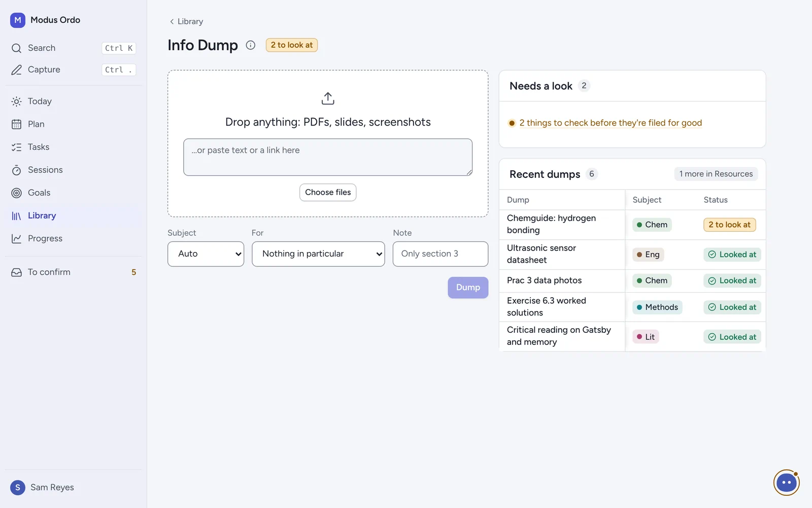The width and height of the screenshot is (812, 508).
Task: Open the Sessions timer page
Action: pos(74,170)
